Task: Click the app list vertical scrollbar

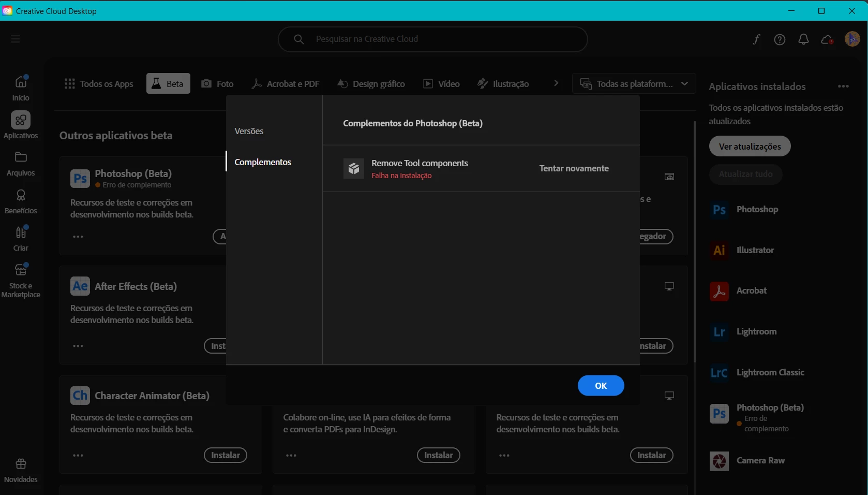Action: 695,241
